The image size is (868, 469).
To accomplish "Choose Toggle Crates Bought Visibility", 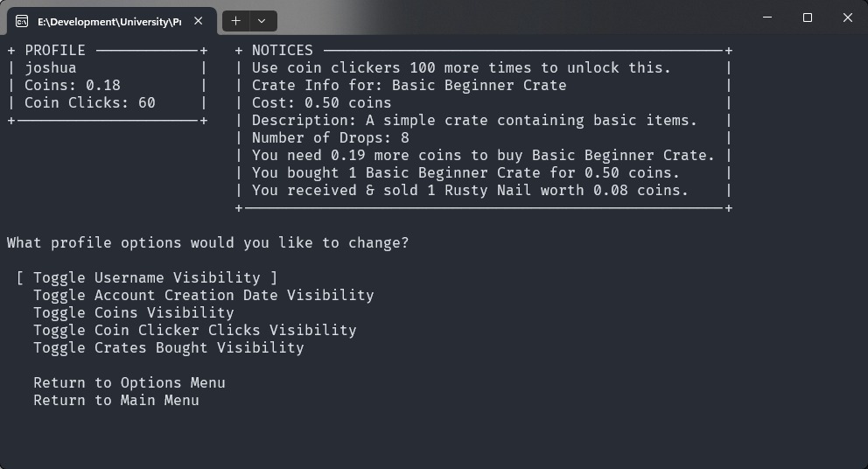I will [x=168, y=347].
